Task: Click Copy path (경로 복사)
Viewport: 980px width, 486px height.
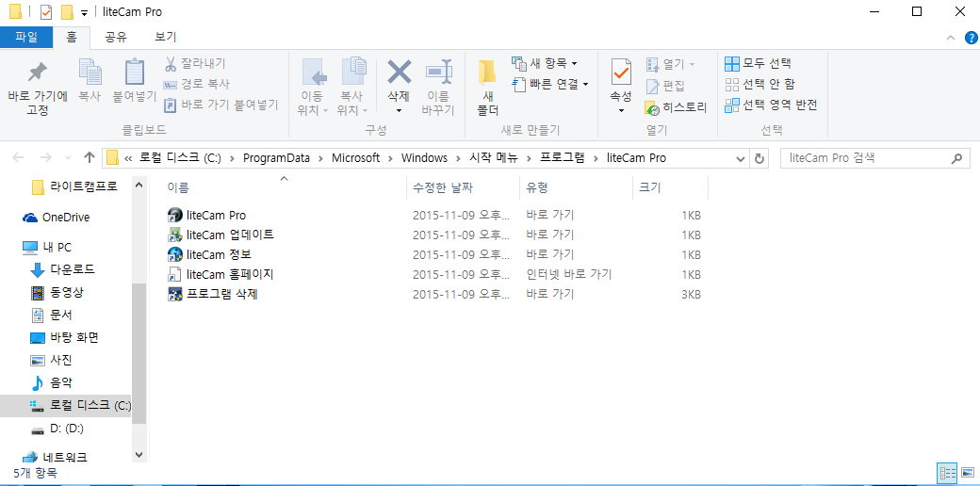Action: [196, 84]
